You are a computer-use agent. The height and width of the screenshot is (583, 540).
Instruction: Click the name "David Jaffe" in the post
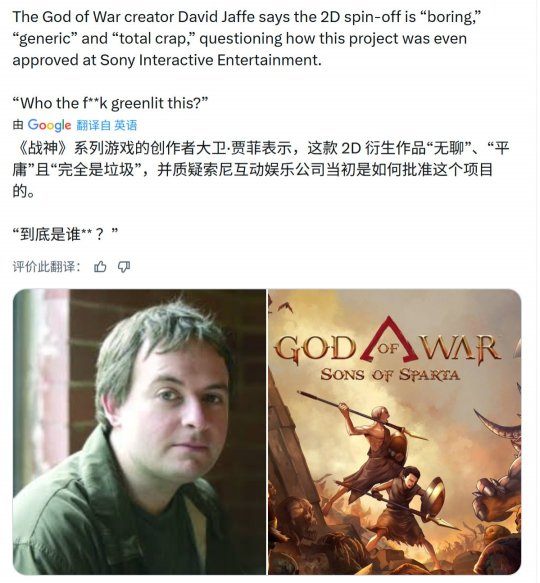point(216,17)
